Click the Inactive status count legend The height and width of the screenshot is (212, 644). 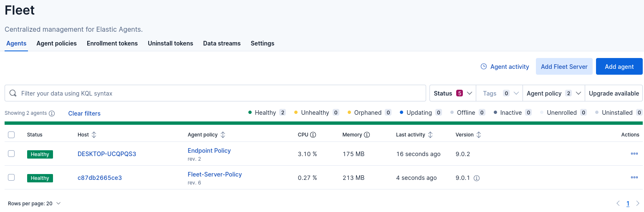tap(513, 113)
